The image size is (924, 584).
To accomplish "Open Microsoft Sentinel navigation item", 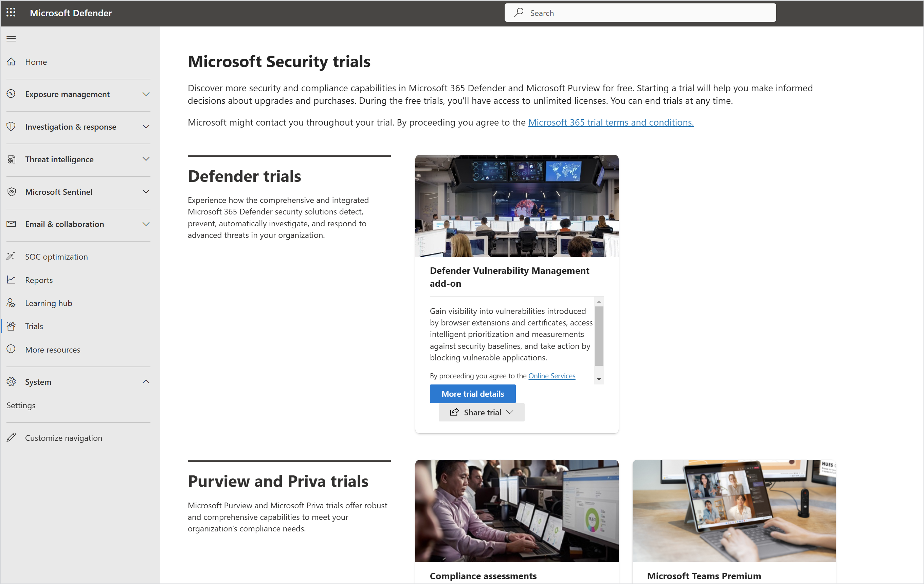I will coord(59,191).
